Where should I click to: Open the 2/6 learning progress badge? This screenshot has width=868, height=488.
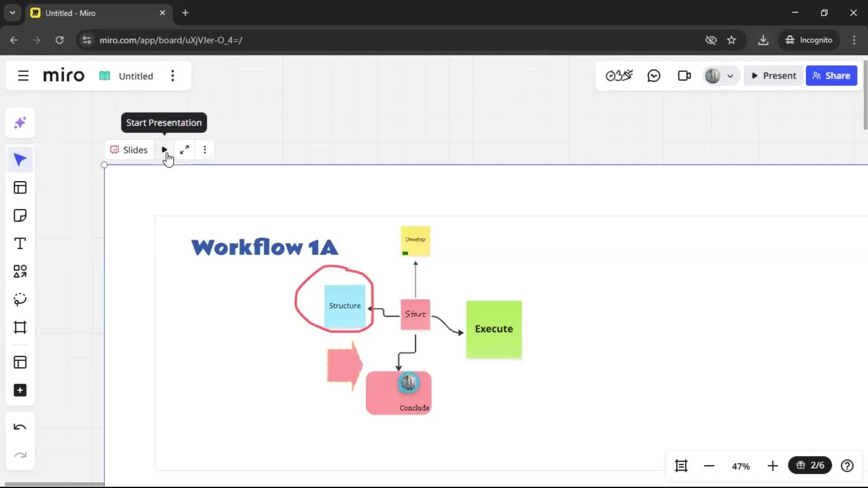(810, 465)
